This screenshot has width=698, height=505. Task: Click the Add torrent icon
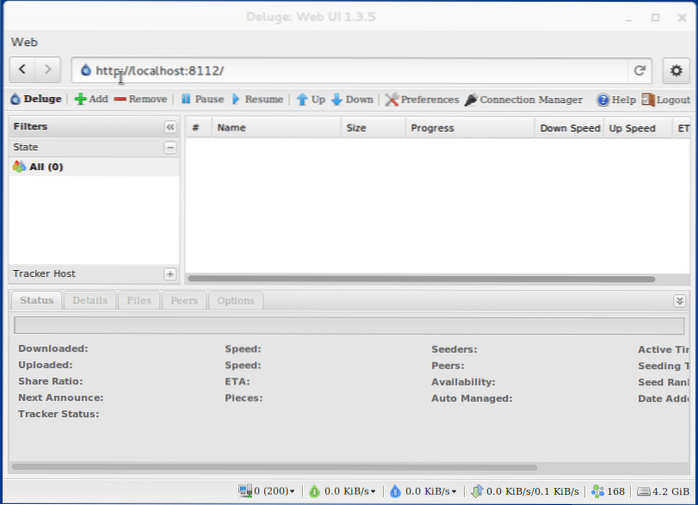(x=80, y=100)
